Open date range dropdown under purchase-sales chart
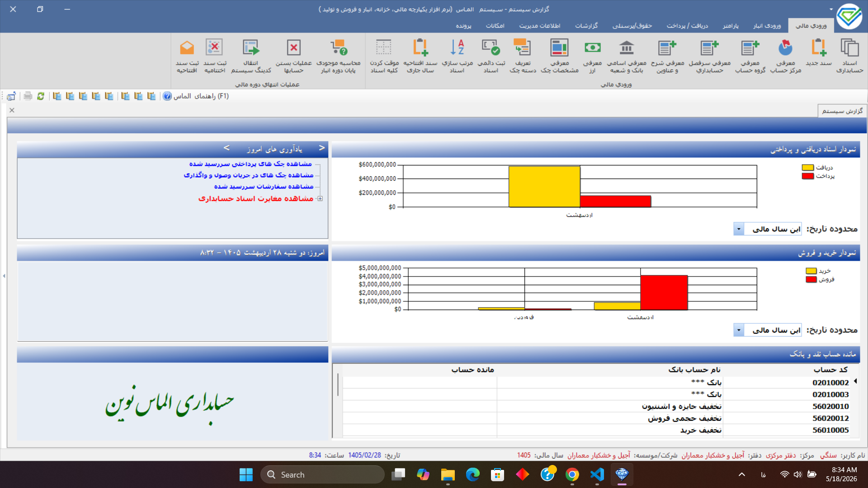 tap(739, 330)
